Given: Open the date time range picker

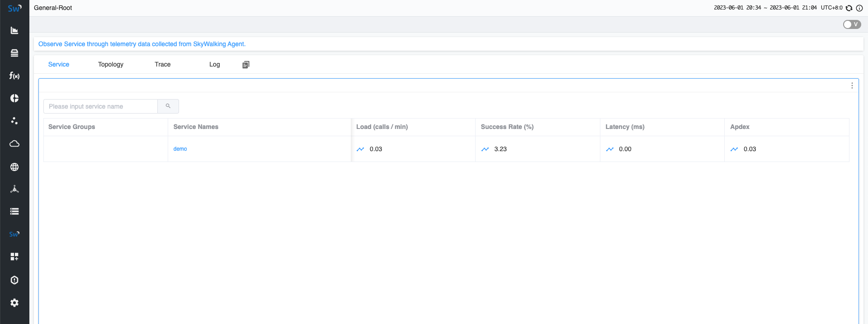Looking at the screenshot, I should pos(765,8).
